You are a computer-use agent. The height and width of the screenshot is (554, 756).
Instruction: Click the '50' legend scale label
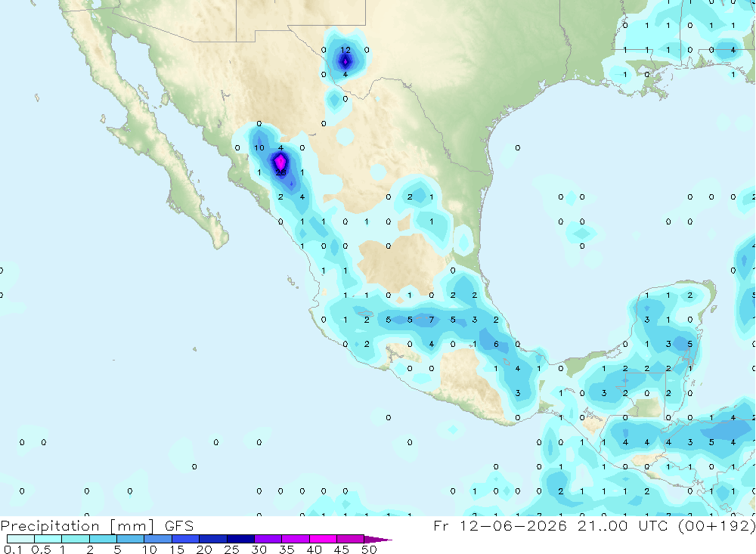coord(369,549)
